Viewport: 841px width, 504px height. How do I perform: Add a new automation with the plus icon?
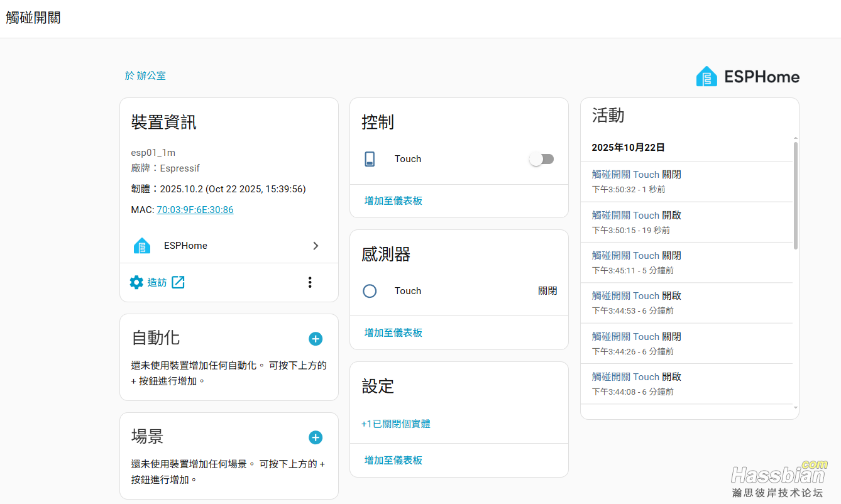316,339
